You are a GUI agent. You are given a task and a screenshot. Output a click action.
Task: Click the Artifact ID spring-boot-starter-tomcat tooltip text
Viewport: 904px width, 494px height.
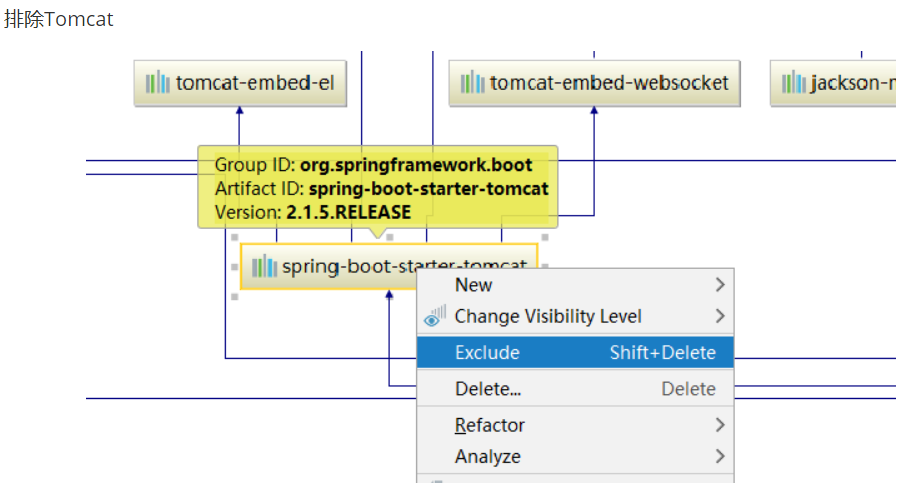click(382, 188)
